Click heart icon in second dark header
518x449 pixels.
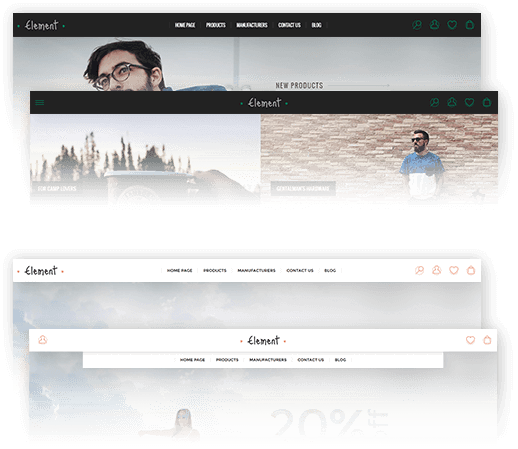[469, 102]
